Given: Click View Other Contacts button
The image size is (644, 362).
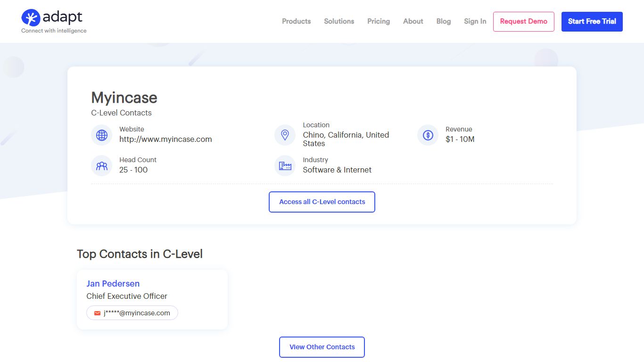Looking at the screenshot, I should (322, 347).
